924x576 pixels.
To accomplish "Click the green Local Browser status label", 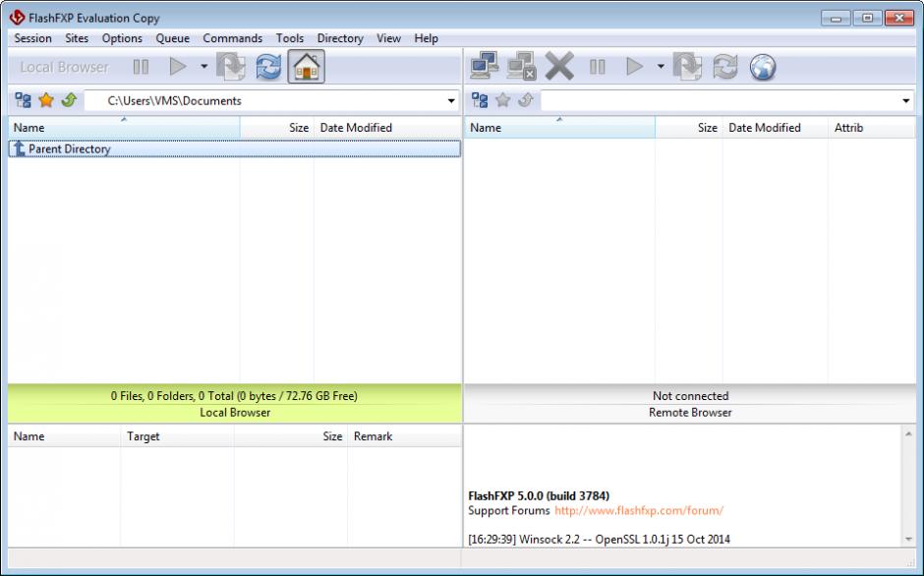I will tap(235, 413).
